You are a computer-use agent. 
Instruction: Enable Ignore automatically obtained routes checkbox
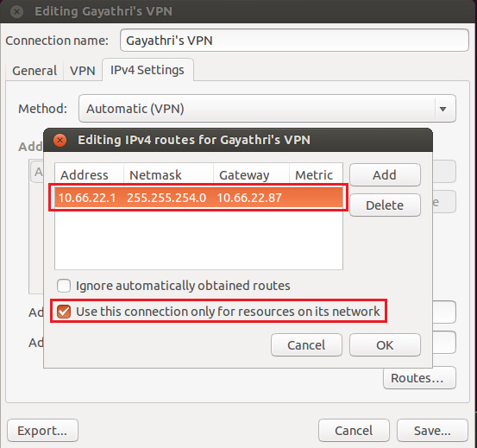[x=64, y=286]
